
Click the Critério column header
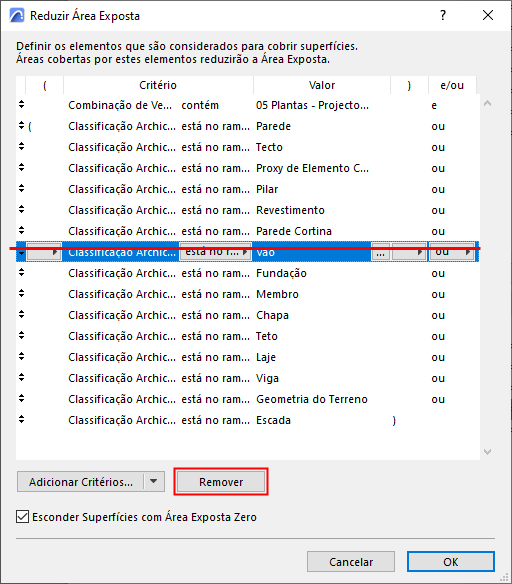coord(158,85)
